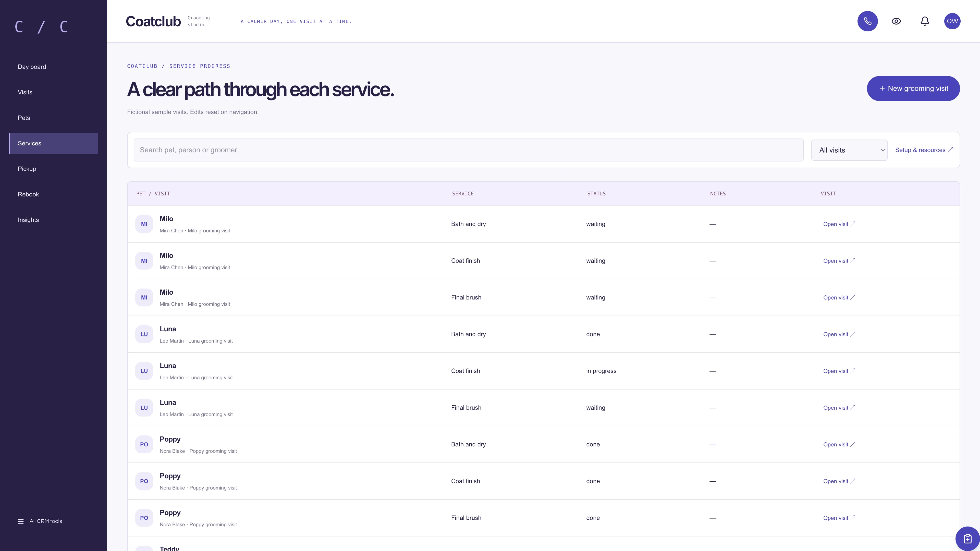Click the STATUS column header
Image resolution: width=980 pixels, height=551 pixels.
(x=596, y=194)
